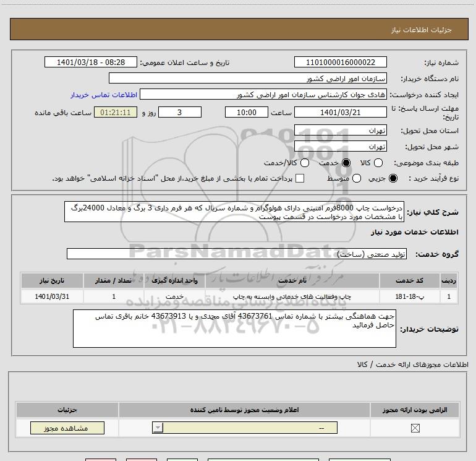Image resolution: width=476 pixels, height=461 pixels.
Task: Toggle the اسناد خزانه اسلامی payment checkbox
Action: coord(300,178)
